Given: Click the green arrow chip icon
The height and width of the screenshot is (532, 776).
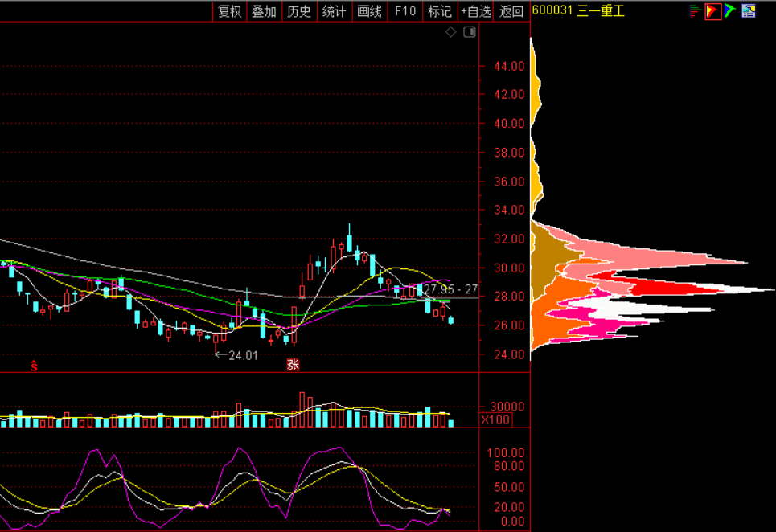Looking at the screenshot, I should point(729,10).
